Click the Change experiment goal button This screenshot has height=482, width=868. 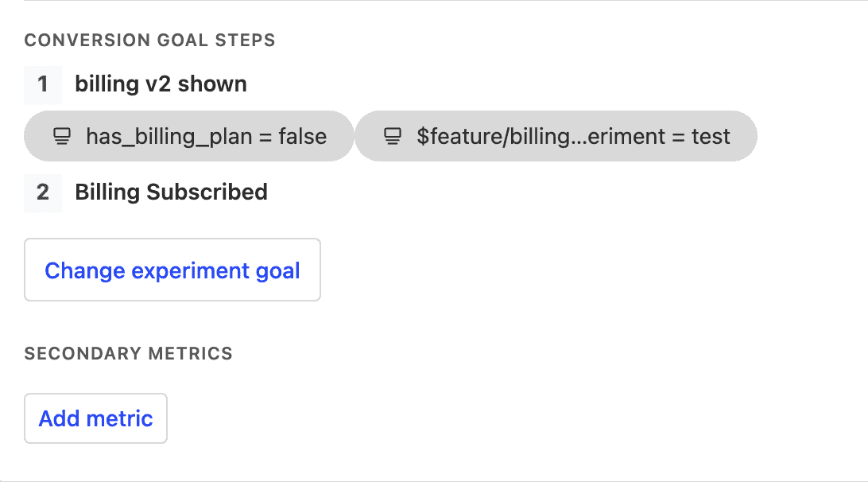172,270
